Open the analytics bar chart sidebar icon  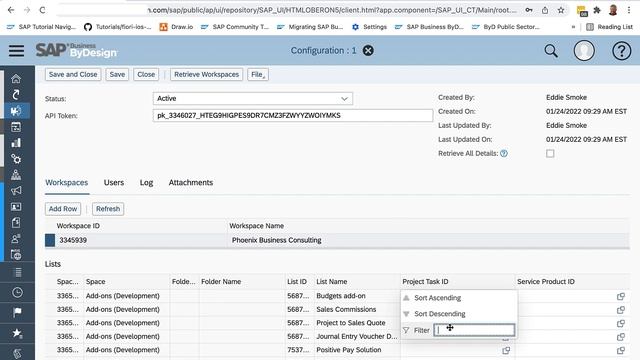click(16, 143)
